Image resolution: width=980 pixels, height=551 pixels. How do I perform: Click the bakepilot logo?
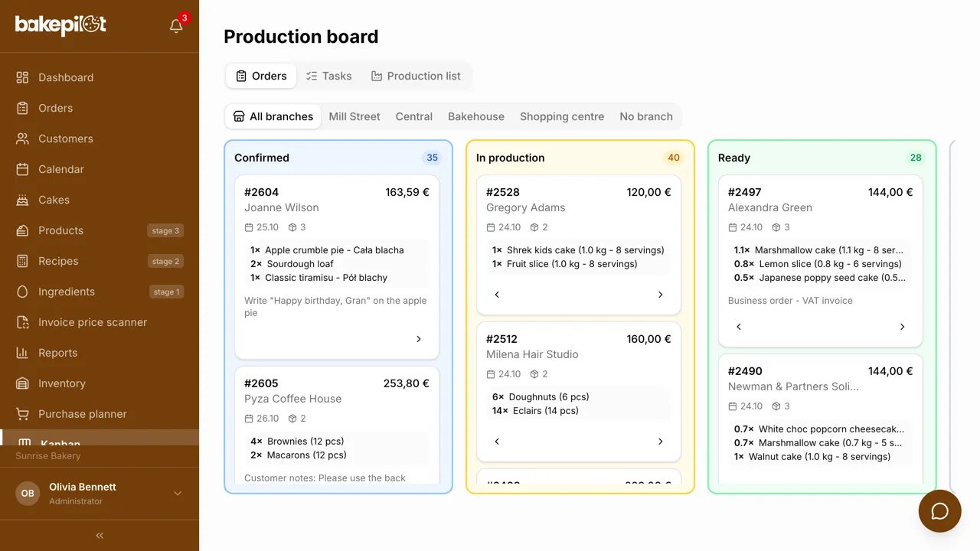(60, 25)
